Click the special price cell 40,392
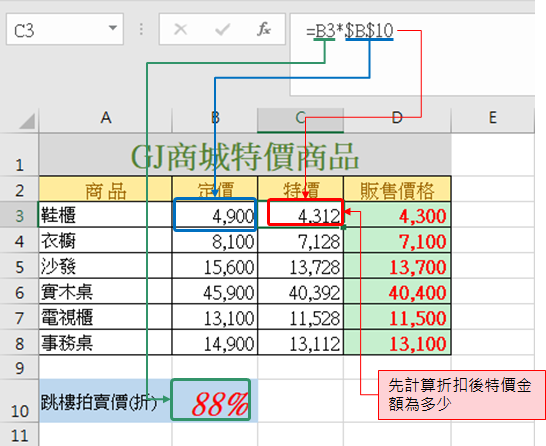Viewport: 546px width, 446px height. 301,292
